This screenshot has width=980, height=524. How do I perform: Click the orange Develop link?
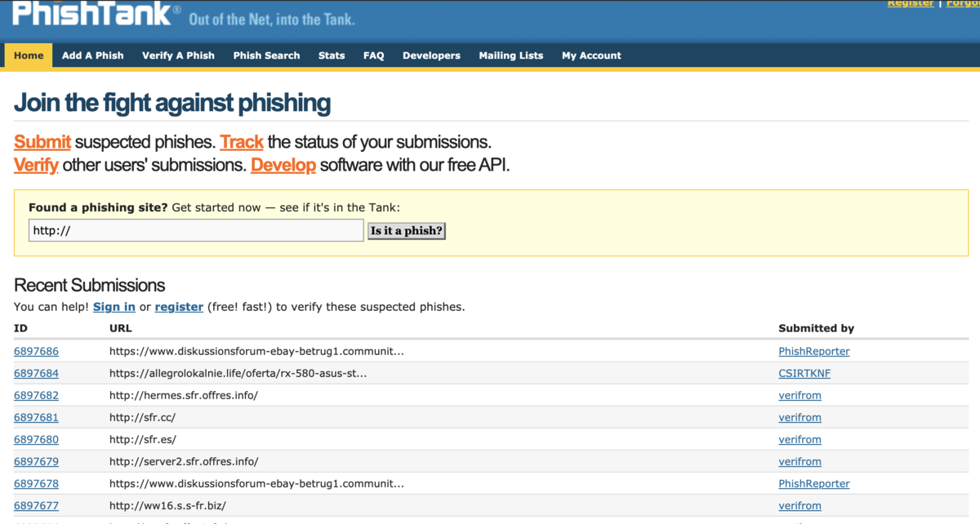283,165
